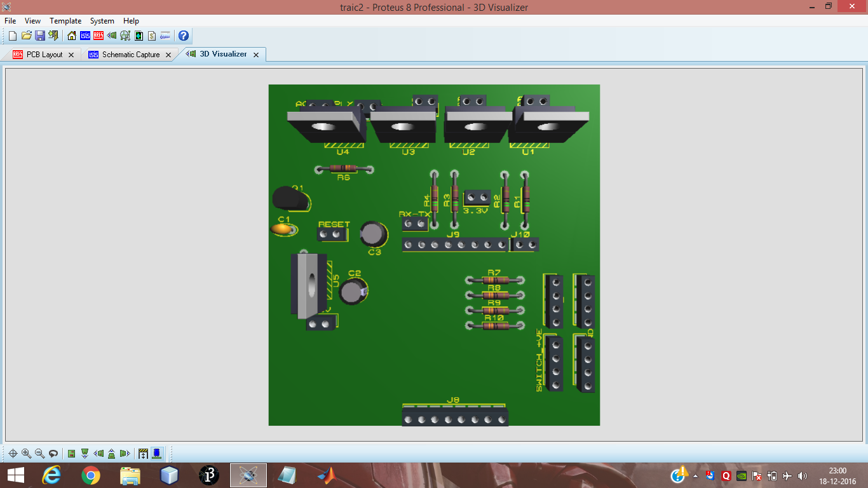Open the Gerber viewer toolbar icon
This screenshot has height=488, width=868.
point(125,36)
